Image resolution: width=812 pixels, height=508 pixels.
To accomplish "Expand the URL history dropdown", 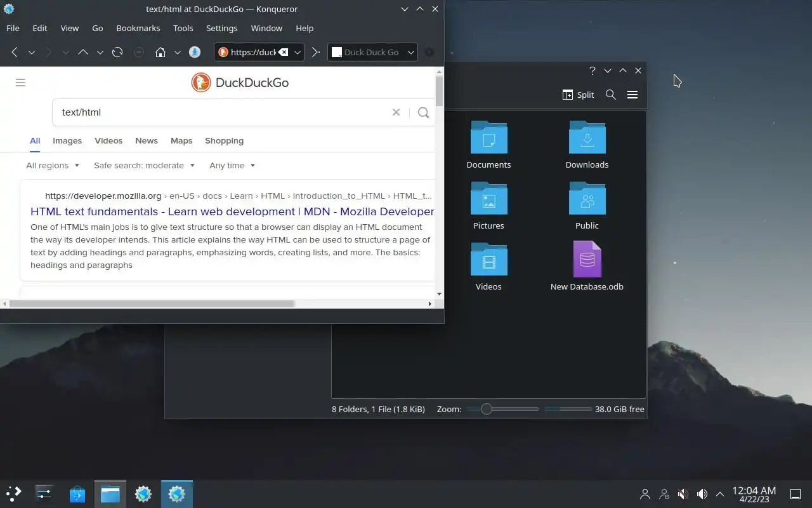I will coord(298,52).
